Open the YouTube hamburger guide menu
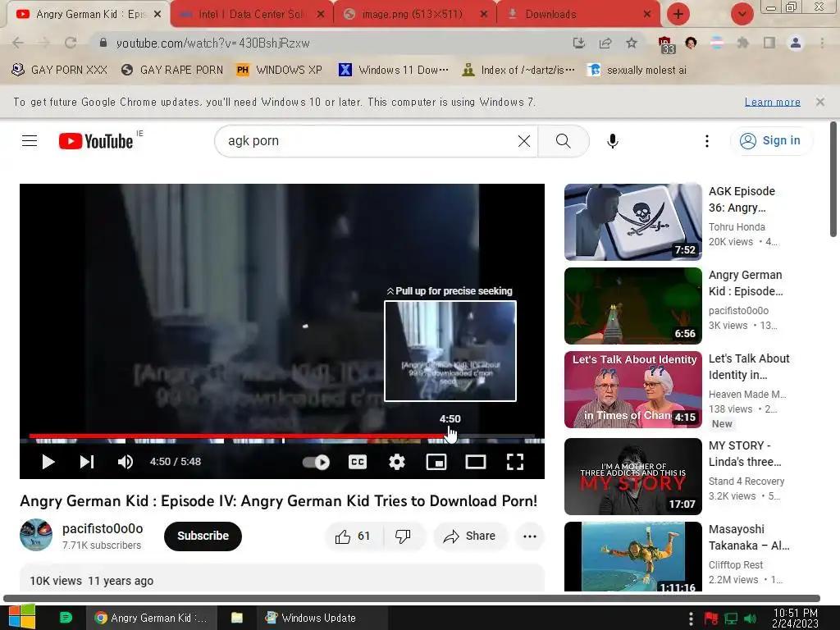Viewport: 840px width, 630px height. tap(30, 141)
